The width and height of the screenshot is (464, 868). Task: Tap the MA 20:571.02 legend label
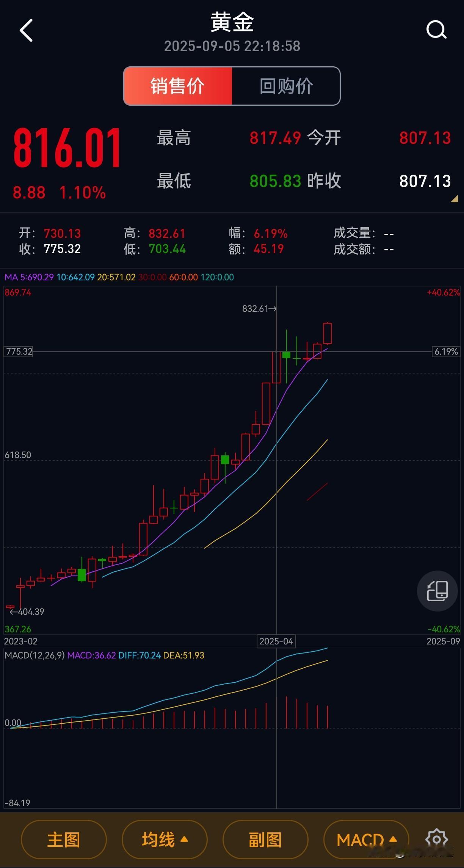[x=116, y=277]
